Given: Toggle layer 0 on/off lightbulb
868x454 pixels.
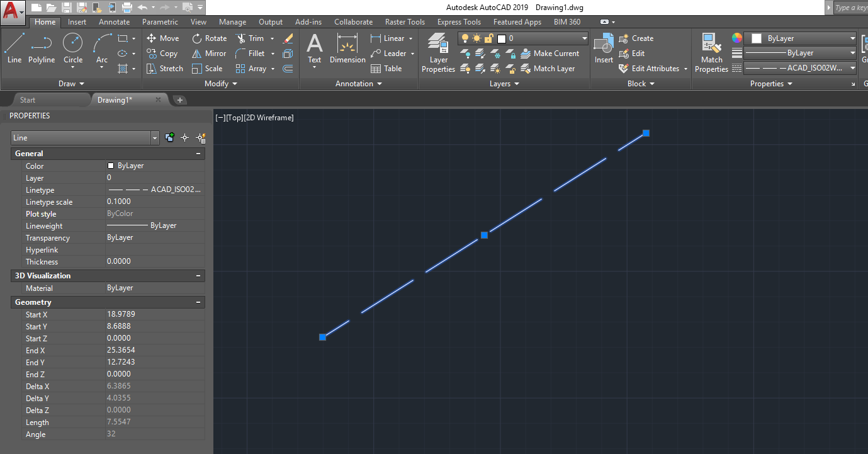Looking at the screenshot, I should click(x=466, y=38).
